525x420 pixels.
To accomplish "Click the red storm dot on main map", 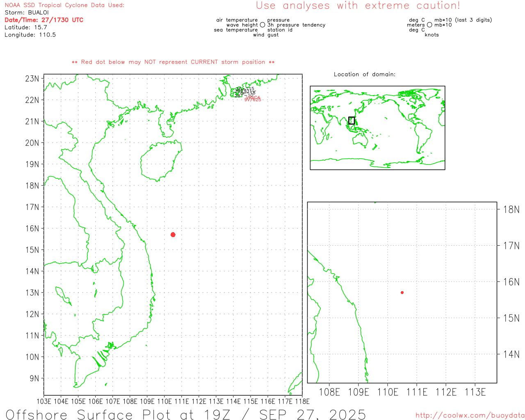I will (173, 235).
